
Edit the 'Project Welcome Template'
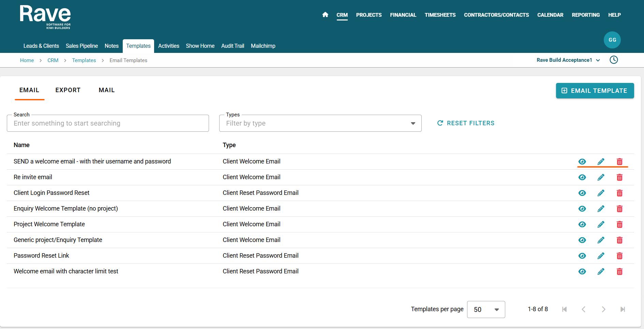click(601, 224)
